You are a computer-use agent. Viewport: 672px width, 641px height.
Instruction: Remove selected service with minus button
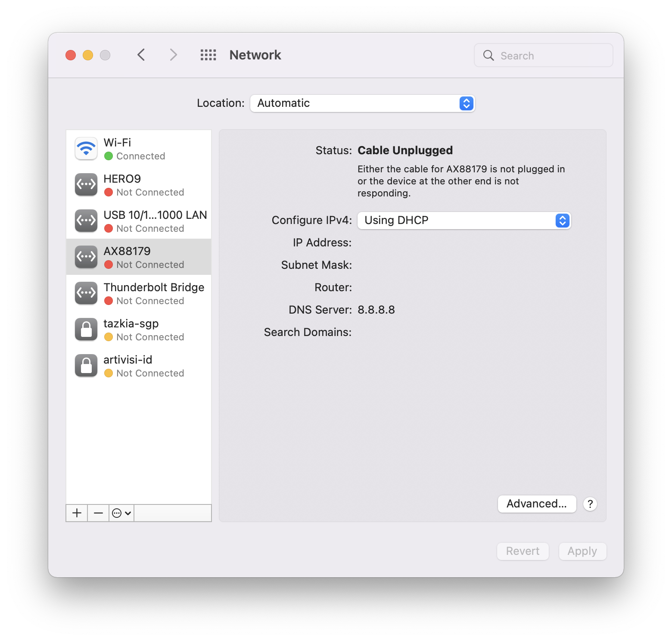point(98,513)
